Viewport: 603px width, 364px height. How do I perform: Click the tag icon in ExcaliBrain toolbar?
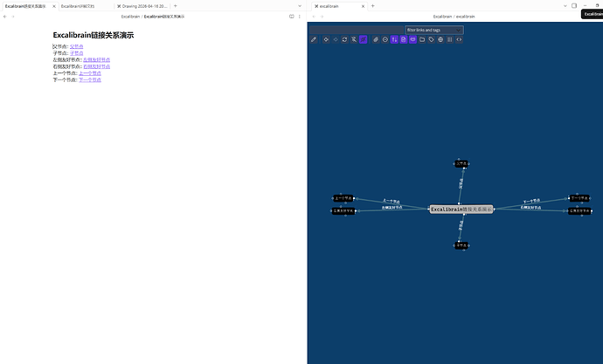click(431, 39)
